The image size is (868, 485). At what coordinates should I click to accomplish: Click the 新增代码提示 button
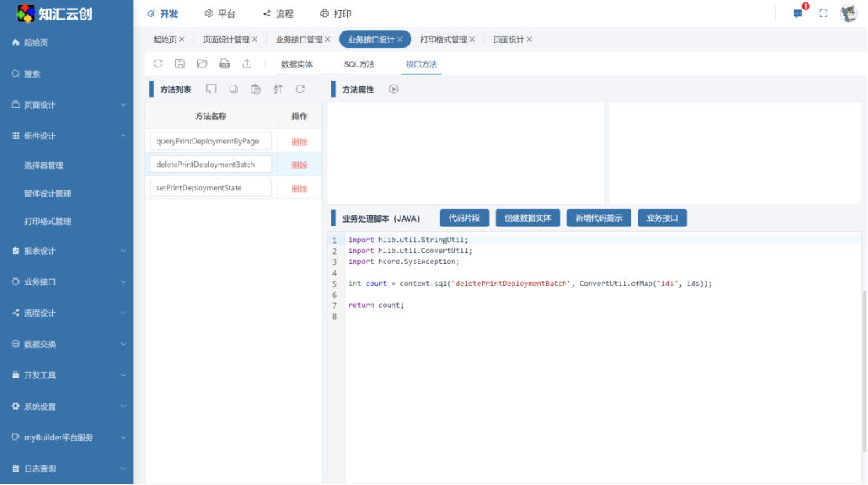coord(599,218)
